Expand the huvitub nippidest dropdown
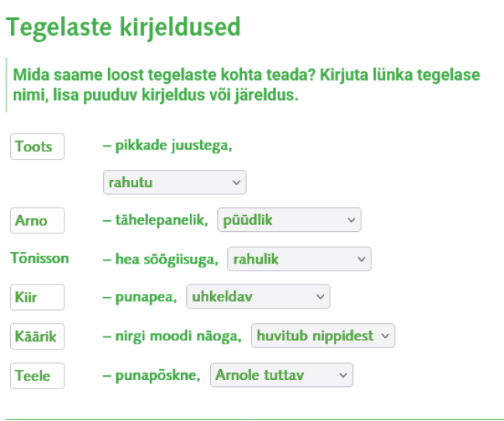The width and height of the screenshot is (504, 421). tap(323, 336)
